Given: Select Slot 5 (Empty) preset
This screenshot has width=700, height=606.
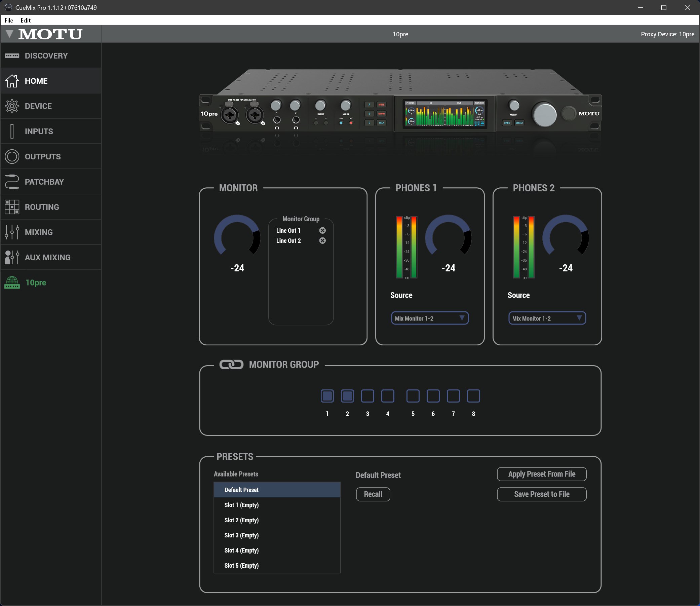Looking at the screenshot, I should [277, 565].
